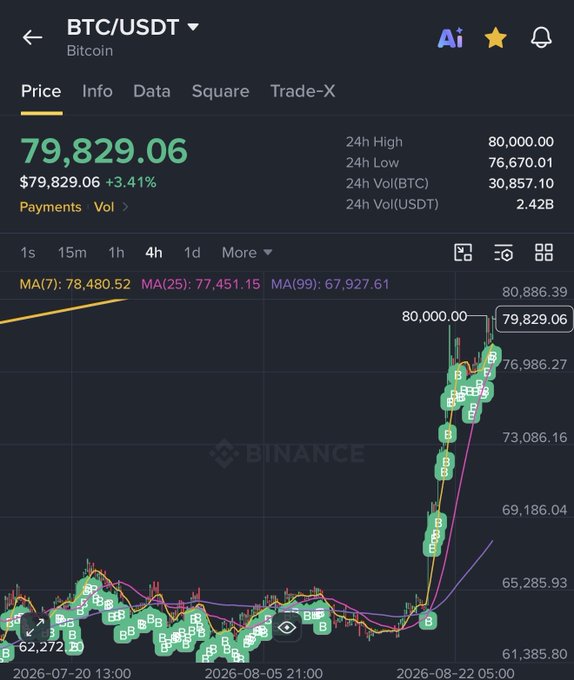Screen dimensions: 574x680
Task: Open the Square tab
Action: point(220,91)
